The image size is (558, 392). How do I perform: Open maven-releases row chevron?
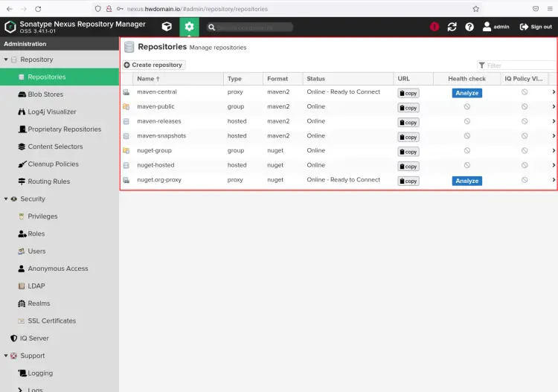(554, 121)
